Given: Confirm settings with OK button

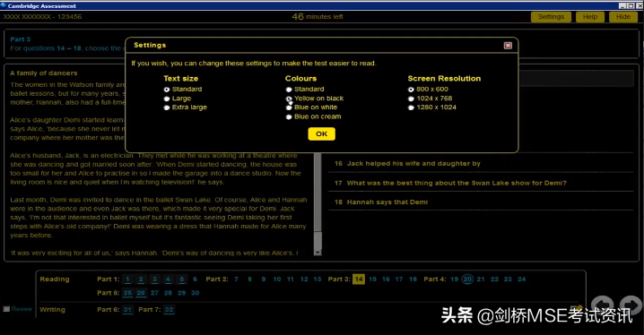Looking at the screenshot, I should (x=322, y=133).
